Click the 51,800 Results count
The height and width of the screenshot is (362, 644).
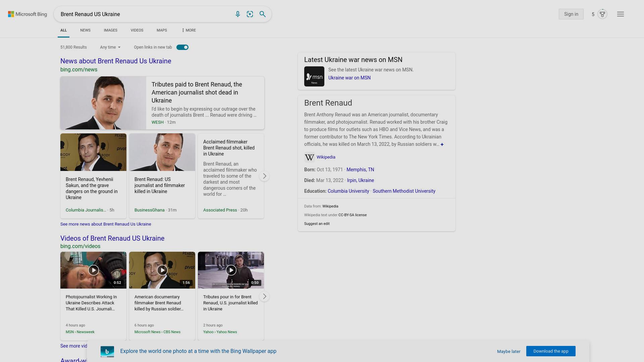tap(73, 47)
